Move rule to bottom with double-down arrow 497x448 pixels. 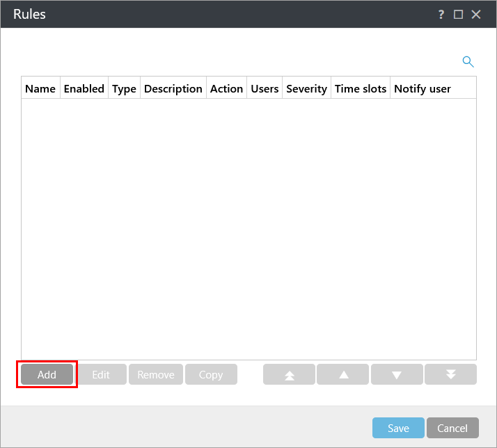click(x=450, y=374)
